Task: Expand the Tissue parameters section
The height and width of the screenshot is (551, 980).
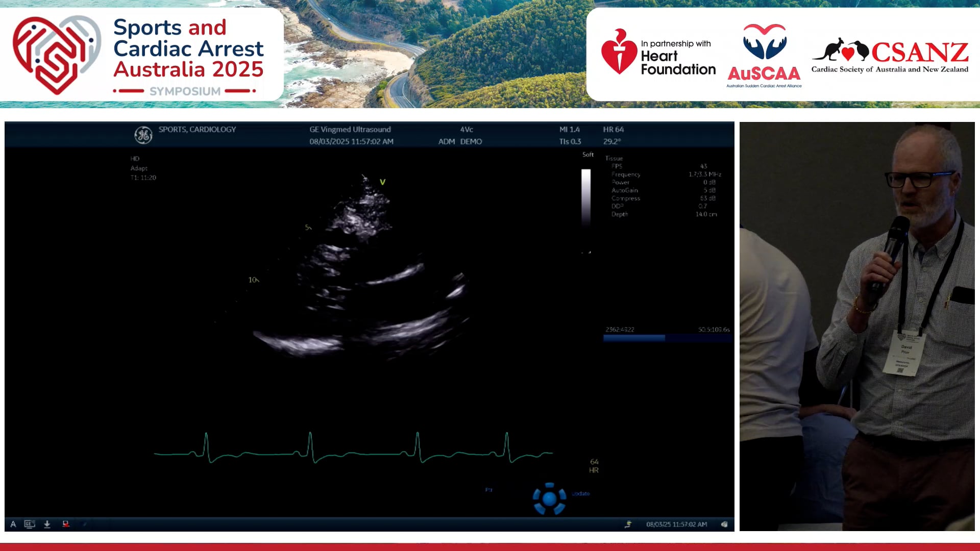Action: coord(614,158)
